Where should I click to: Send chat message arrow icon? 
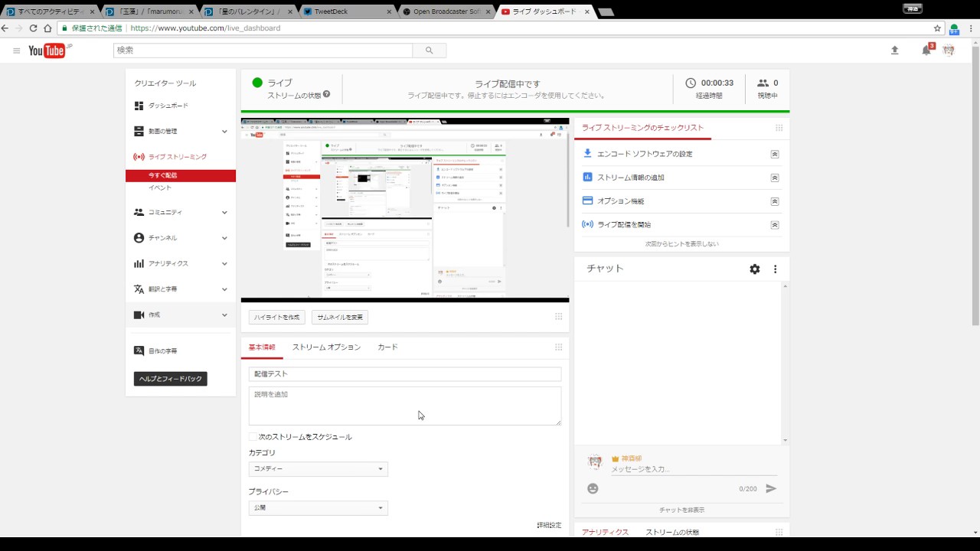(x=771, y=488)
